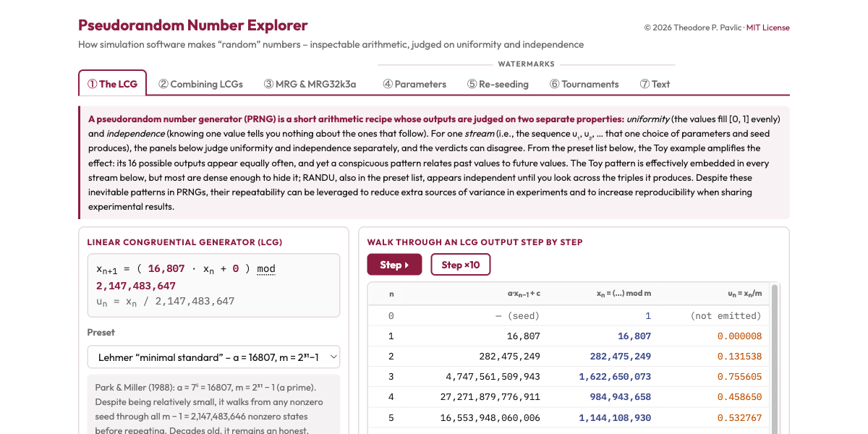Click the 'n' column header
Screen dimensions: 868x434
tap(391, 294)
